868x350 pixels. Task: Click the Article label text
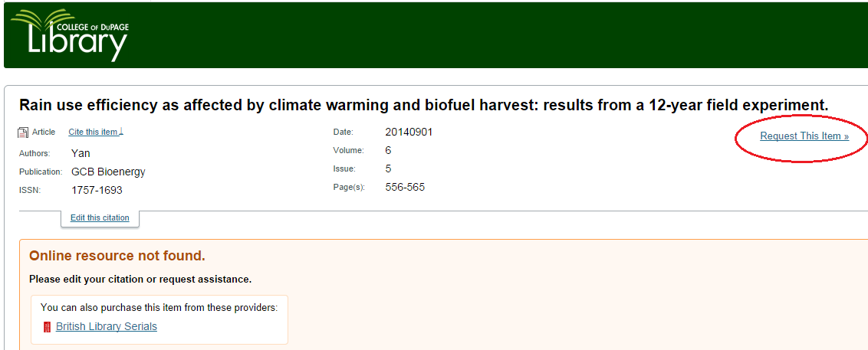[x=44, y=132]
